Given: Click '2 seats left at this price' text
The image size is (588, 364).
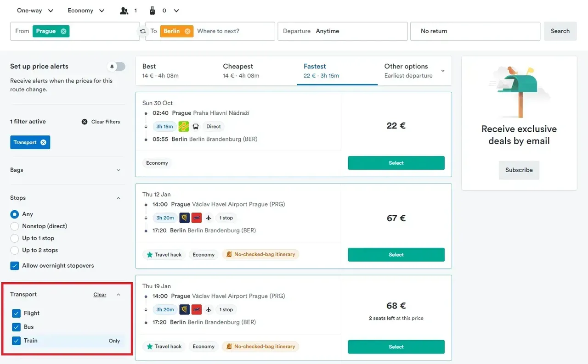Looking at the screenshot, I should [x=396, y=318].
